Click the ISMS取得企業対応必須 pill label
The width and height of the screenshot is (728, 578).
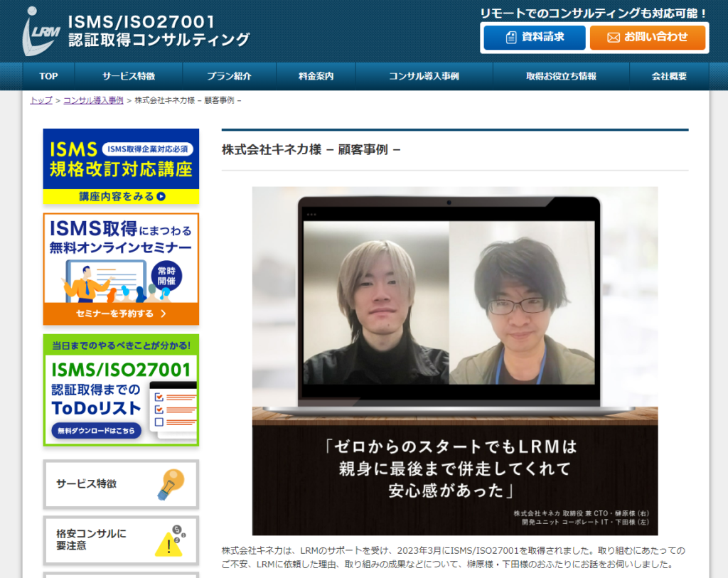(x=148, y=149)
